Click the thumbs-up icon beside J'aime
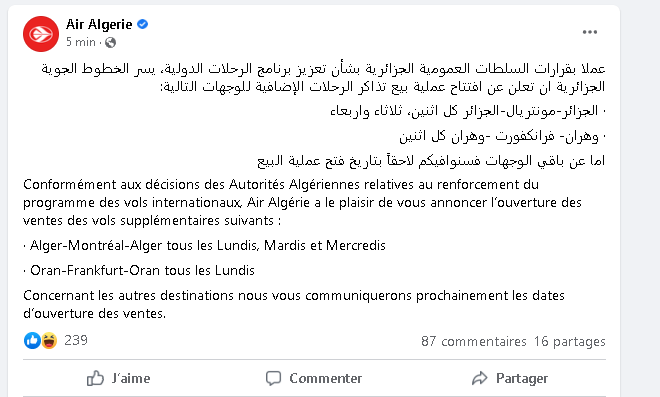This screenshot has width=660, height=397. pyautogui.click(x=95, y=378)
